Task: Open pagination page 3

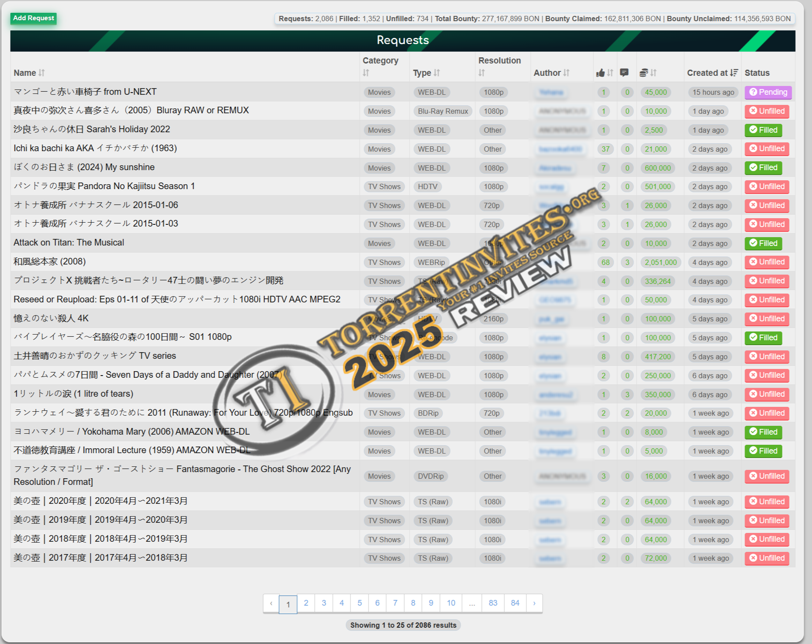Action: point(324,603)
